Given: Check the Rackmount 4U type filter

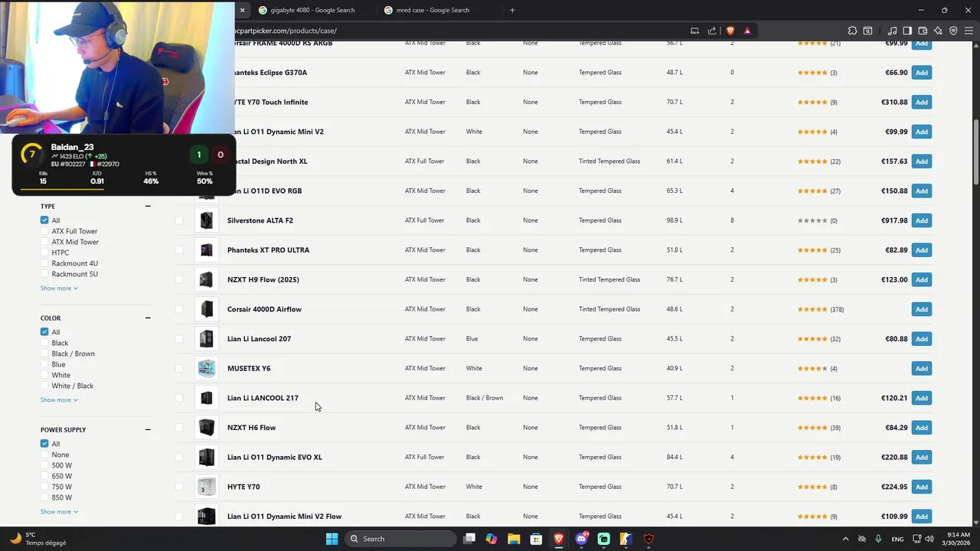Looking at the screenshot, I should point(44,263).
